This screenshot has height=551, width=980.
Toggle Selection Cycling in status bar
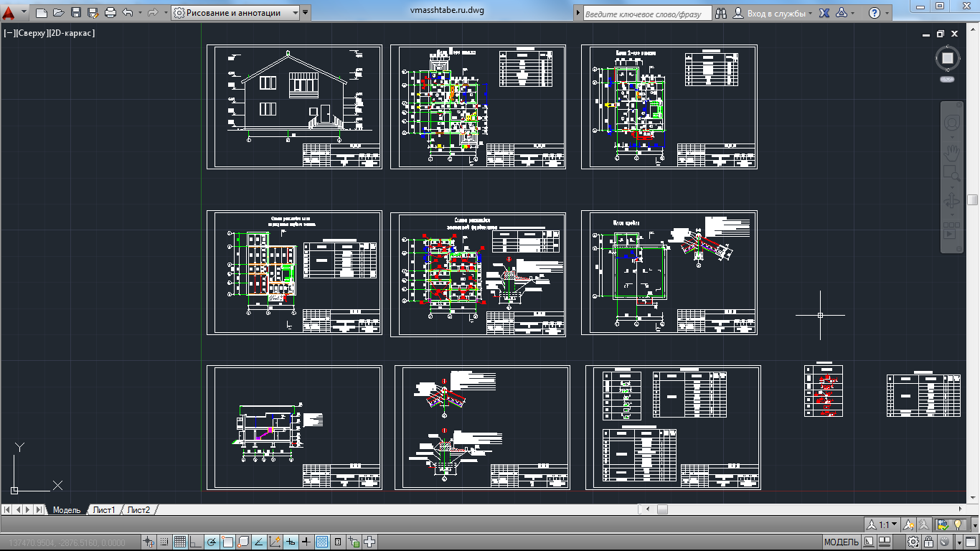point(354,542)
